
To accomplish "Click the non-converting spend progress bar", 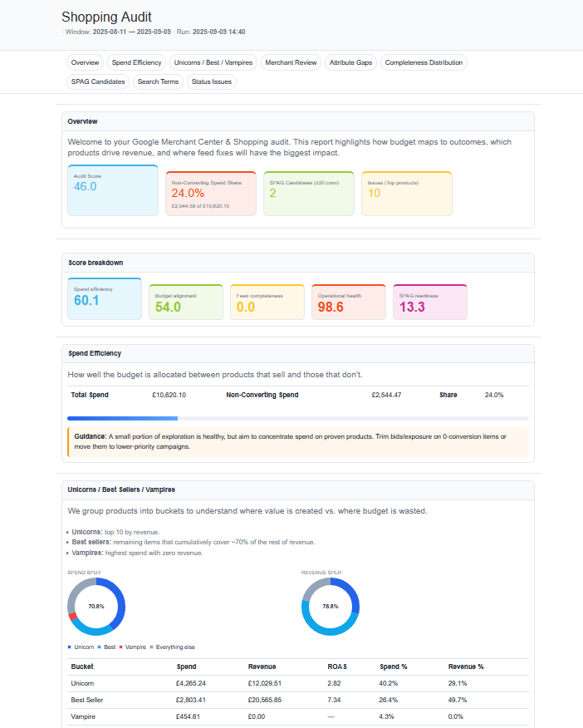I will pyautogui.click(x=297, y=418).
